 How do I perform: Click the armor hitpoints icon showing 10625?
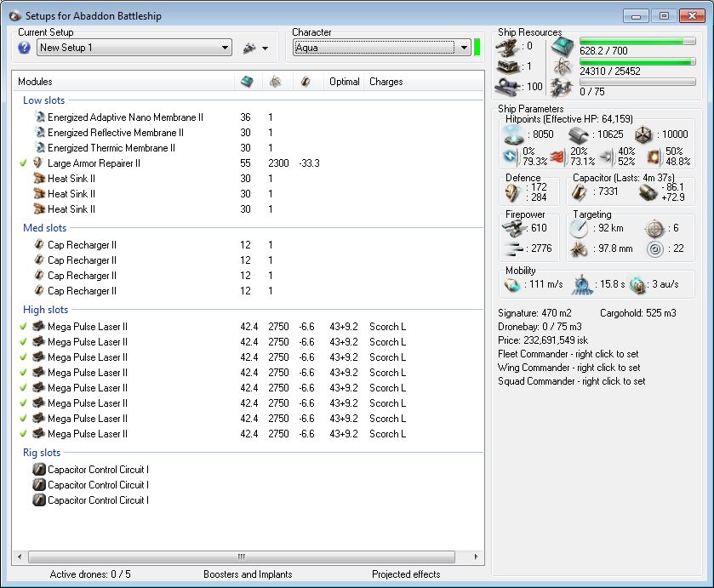[579, 134]
